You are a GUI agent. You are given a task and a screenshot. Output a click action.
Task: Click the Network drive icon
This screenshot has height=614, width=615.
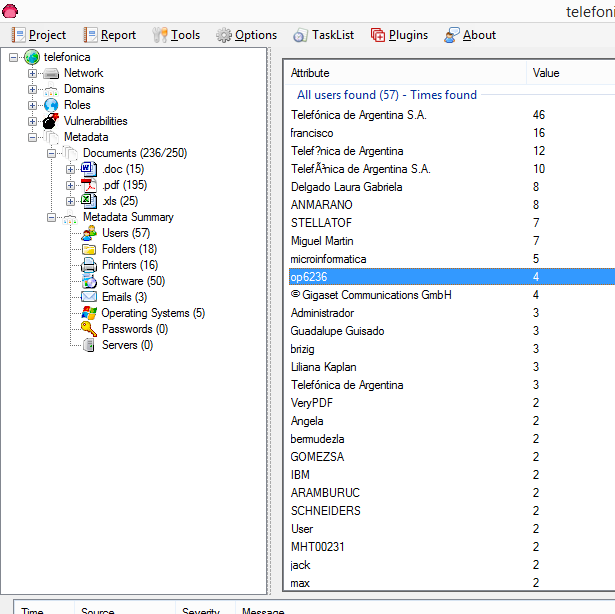(x=51, y=73)
